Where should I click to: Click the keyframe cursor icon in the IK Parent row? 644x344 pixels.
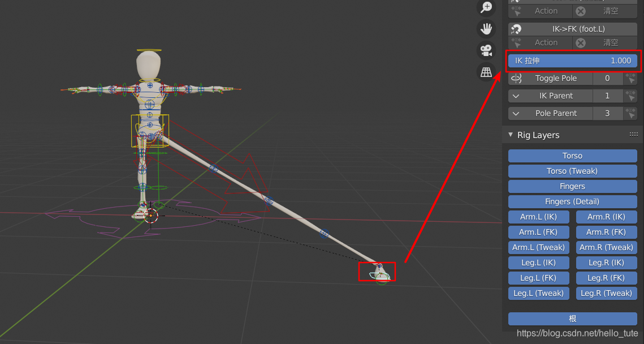point(631,96)
